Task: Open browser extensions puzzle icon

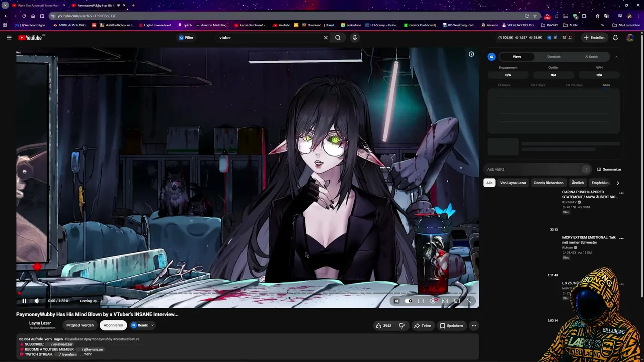Action: pyautogui.click(x=584, y=16)
